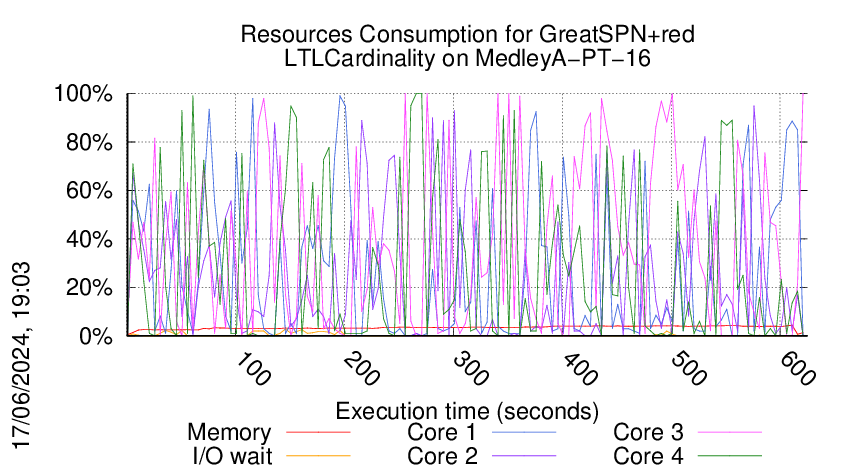Click the red Memory legend line sample
850x475 pixels.
pyautogui.click(x=318, y=432)
